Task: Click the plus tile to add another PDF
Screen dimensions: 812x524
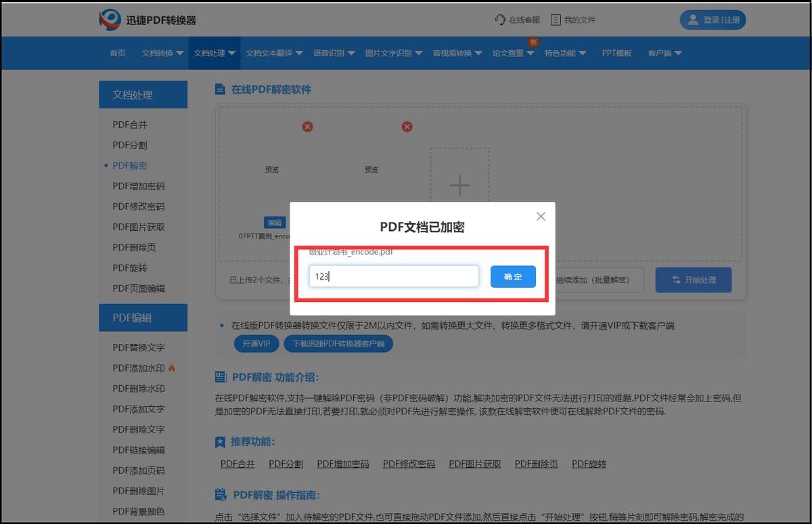Action: (459, 184)
